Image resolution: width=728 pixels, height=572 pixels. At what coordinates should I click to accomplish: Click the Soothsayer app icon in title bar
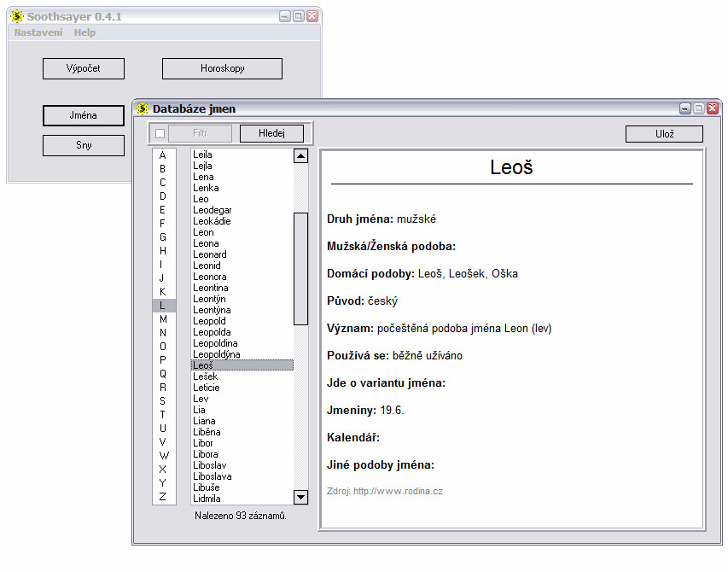tap(17, 16)
